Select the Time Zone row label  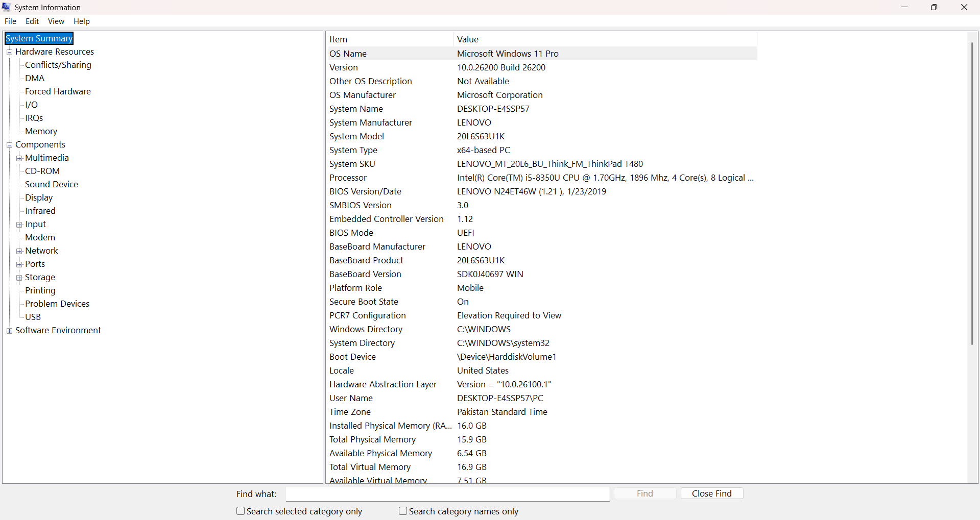[x=350, y=412]
